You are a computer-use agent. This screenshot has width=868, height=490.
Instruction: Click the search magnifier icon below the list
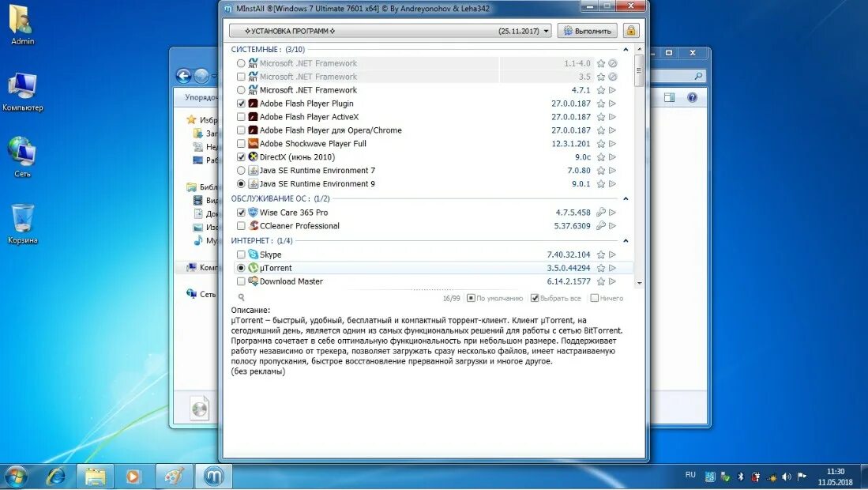coord(242,298)
